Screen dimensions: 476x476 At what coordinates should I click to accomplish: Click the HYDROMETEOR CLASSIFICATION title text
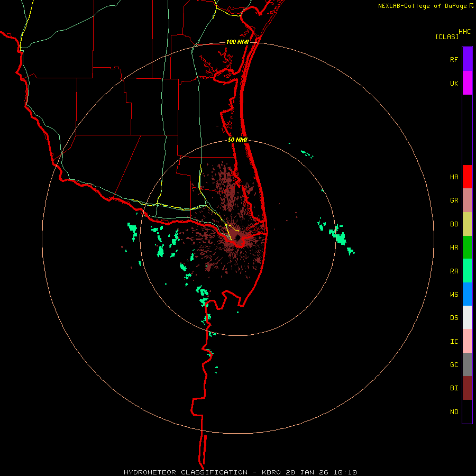pyautogui.click(x=186, y=472)
